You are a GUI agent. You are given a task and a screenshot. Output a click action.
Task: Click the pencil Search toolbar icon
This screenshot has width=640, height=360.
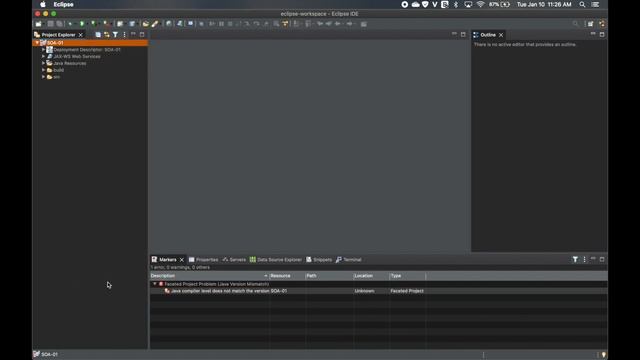pyautogui.click(x=155, y=24)
